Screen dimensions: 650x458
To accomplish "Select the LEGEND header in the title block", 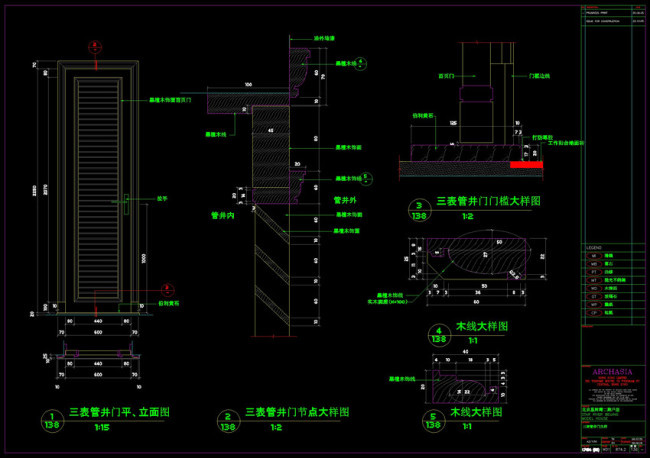I will [594, 247].
